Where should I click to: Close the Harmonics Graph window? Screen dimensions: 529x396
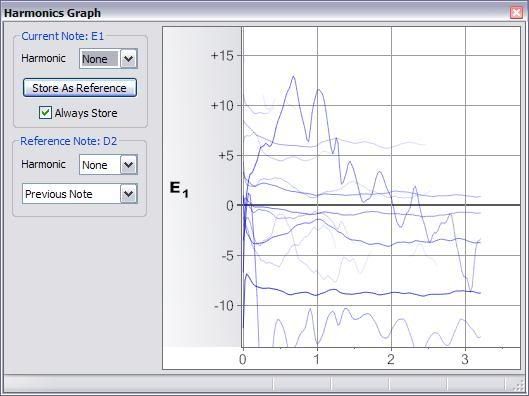(x=516, y=13)
